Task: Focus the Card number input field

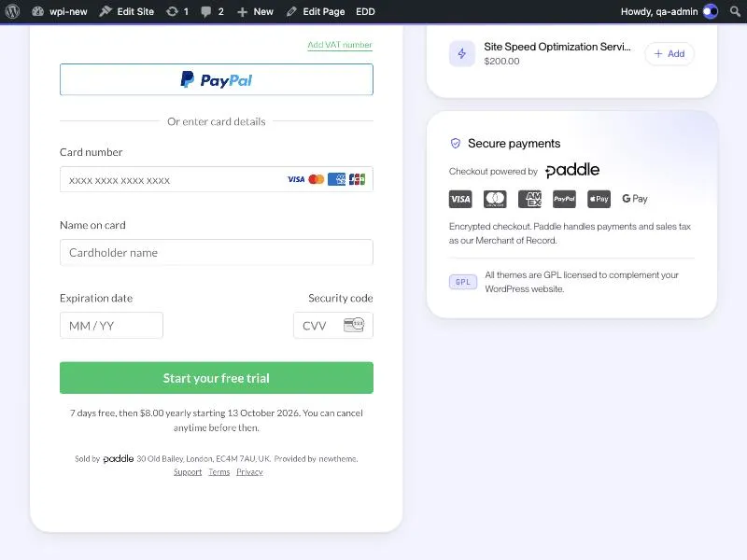Action: [x=217, y=179]
